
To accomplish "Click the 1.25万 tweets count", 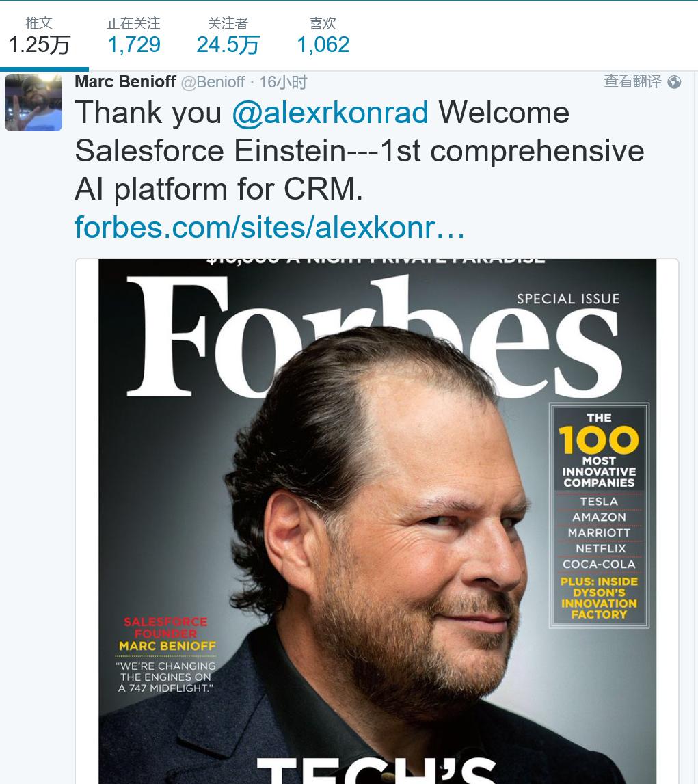I will pyautogui.click(x=39, y=45).
